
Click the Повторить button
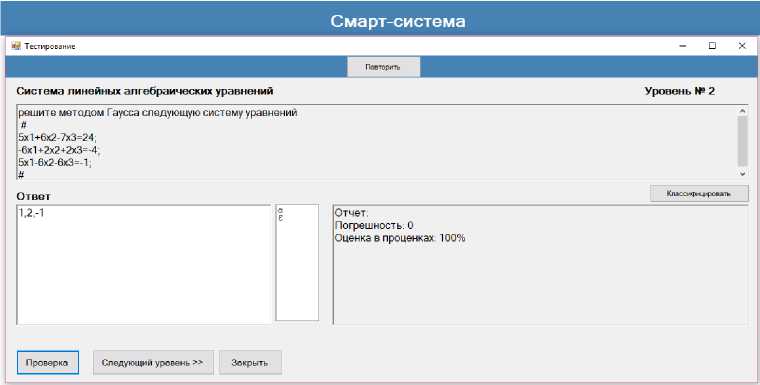click(383, 67)
